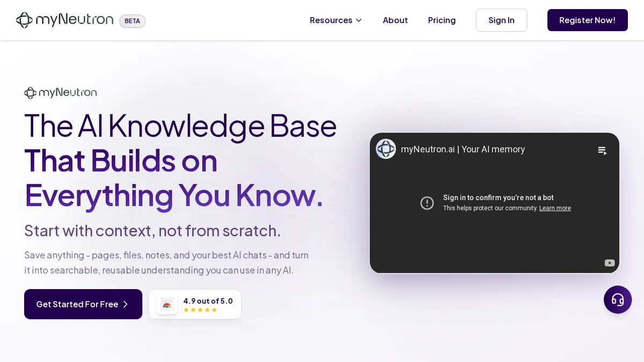Click the small myNeutron logo above the headline
644x362 pixels.
(60, 92)
